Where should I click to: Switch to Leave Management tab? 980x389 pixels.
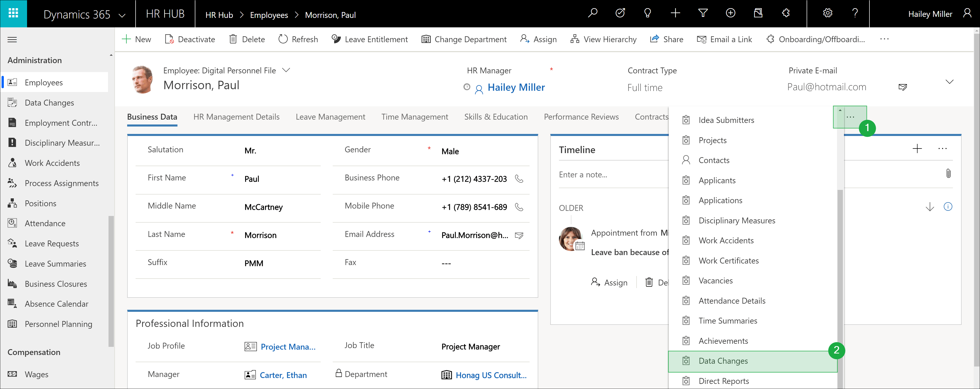click(x=330, y=117)
